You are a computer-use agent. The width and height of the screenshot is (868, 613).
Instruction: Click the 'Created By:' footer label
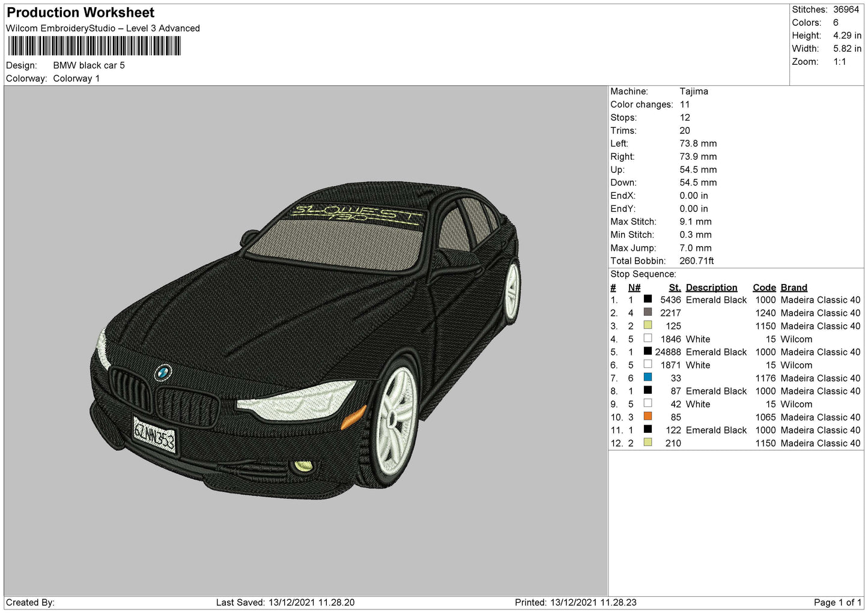30,603
